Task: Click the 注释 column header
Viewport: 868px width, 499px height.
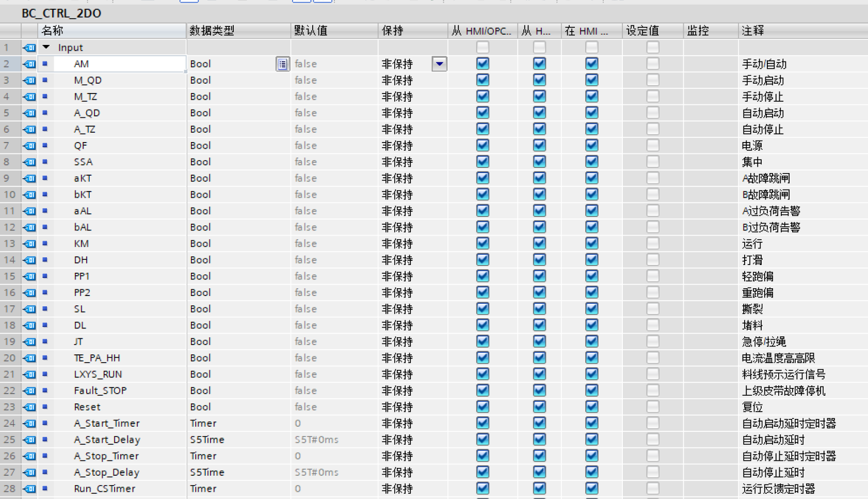Action: [x=803, y=31]
